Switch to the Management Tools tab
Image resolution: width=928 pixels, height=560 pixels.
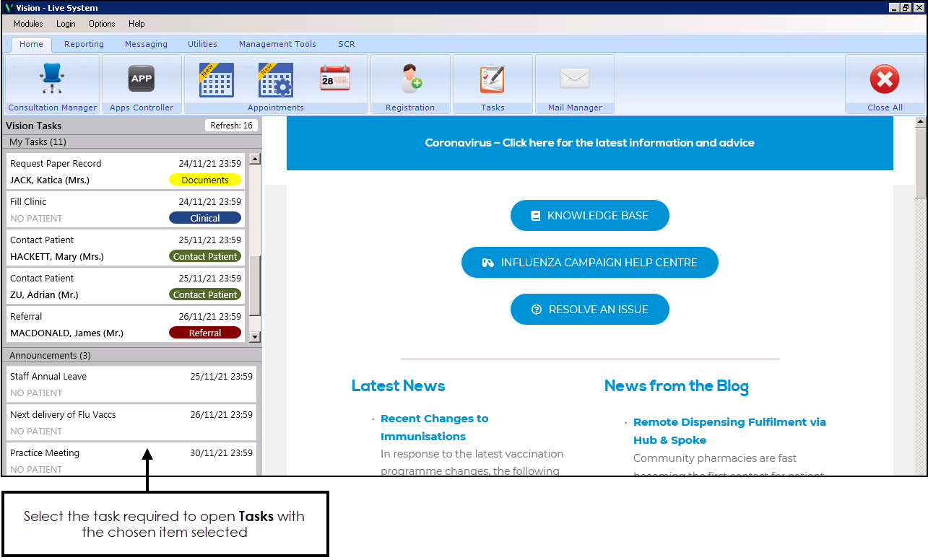(x=277, y=44)
